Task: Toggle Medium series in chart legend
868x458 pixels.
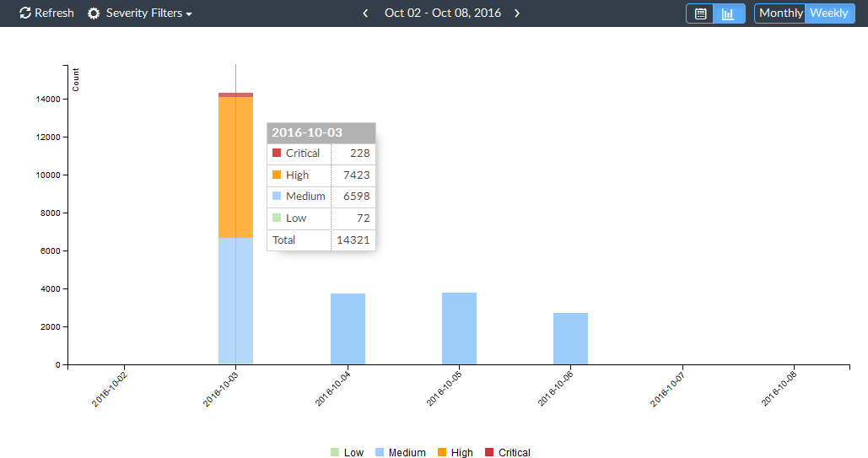Action: click(400, 452)
